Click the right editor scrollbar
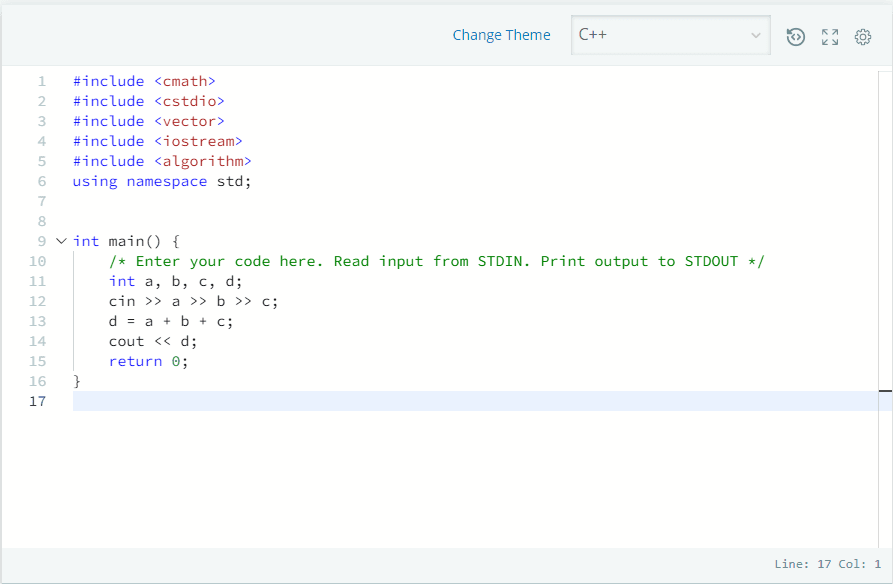Viewport: 893px width, 584px height. pos(886,230)
